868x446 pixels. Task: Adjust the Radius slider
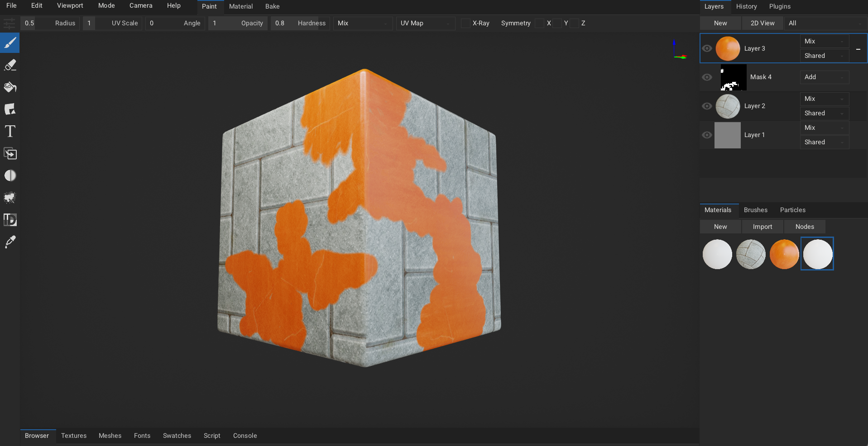click(x=50, y=23)
